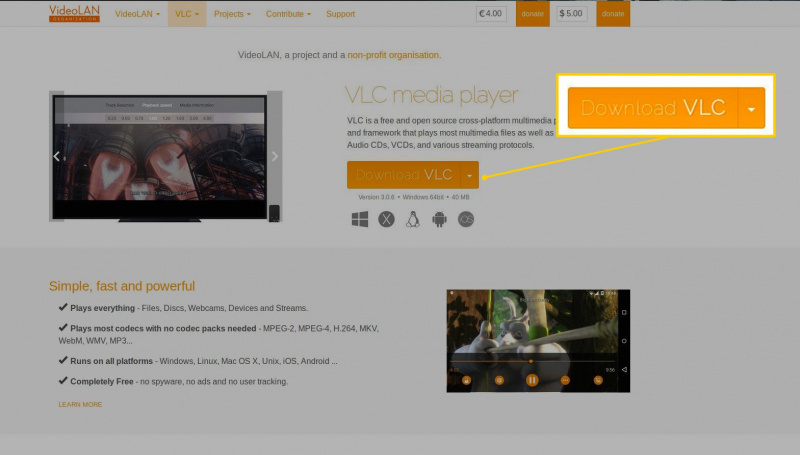Go to the Support page
This screenshot has width=800, height=455.
pos(340,14)
